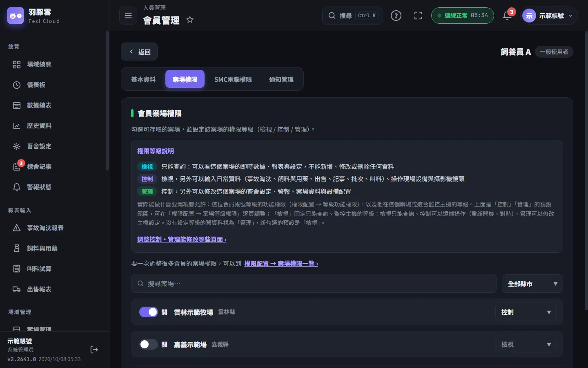Open 棟舍記事 icon with the 3 badge
This screenshot has width=588, height=368.
(x=17, y=167)
